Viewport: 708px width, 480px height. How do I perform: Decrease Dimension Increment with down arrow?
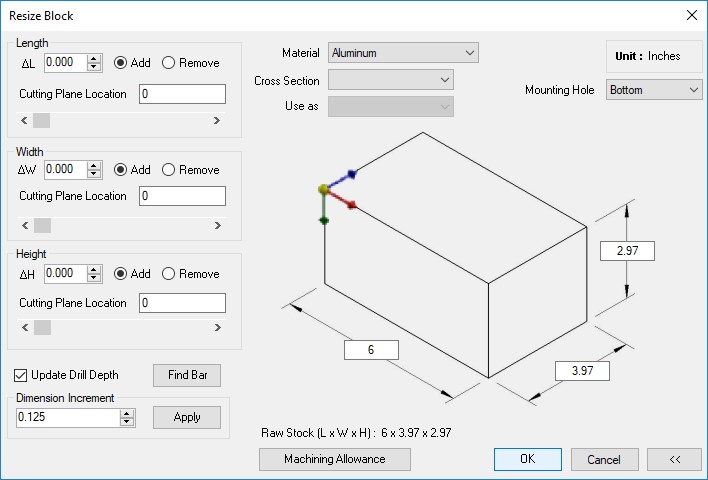coord(127,422)
